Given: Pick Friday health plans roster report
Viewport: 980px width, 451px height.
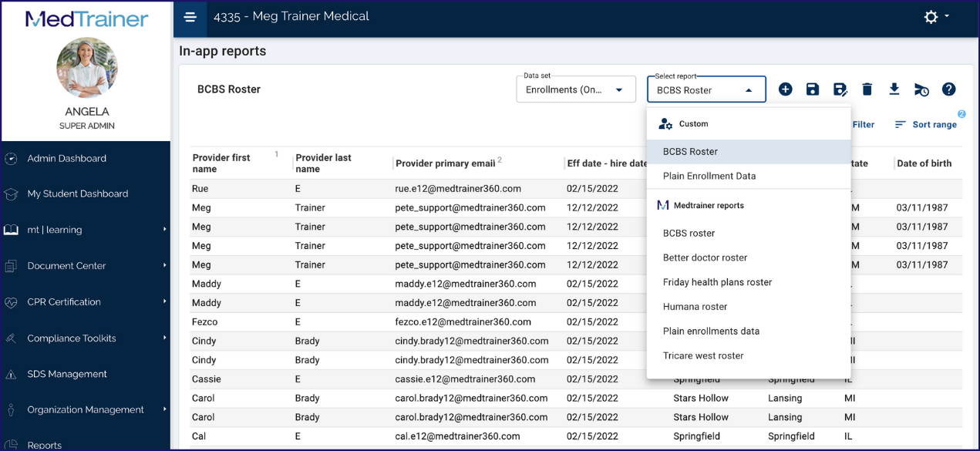Looking at the screenshot, I should [749, 283].
